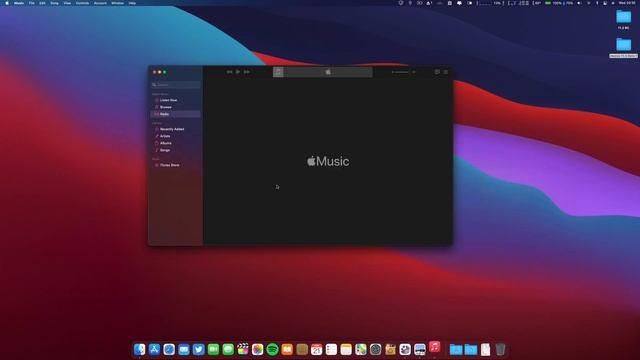Open Recently Added in the library

[x=176, y=129]
